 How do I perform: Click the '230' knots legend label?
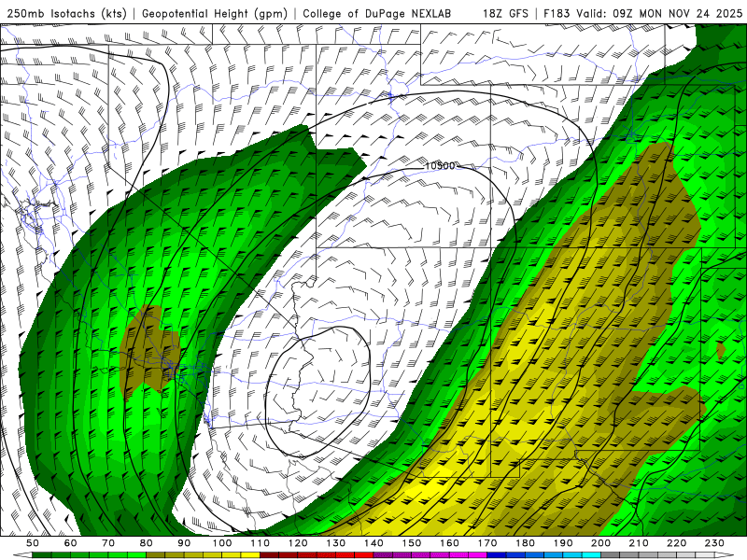click(714, 543)
